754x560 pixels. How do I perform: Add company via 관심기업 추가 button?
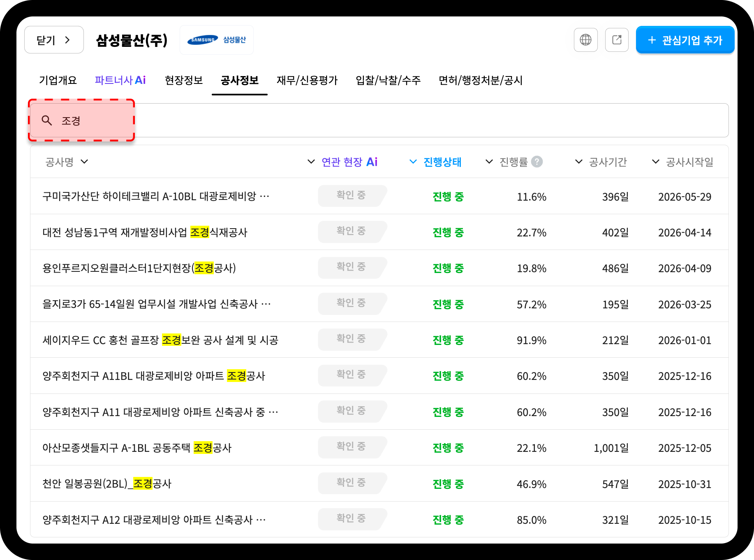tap(685, 40)
